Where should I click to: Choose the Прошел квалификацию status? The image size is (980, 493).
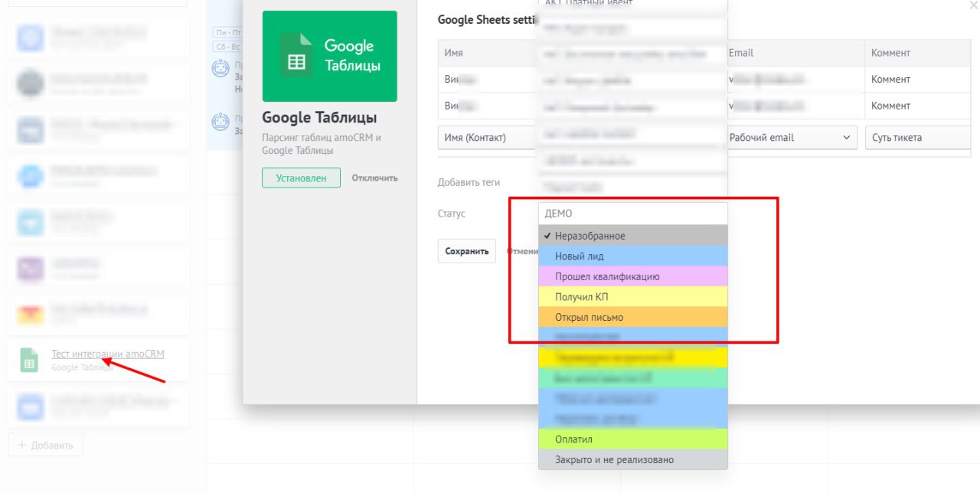[x=632, y=276]
